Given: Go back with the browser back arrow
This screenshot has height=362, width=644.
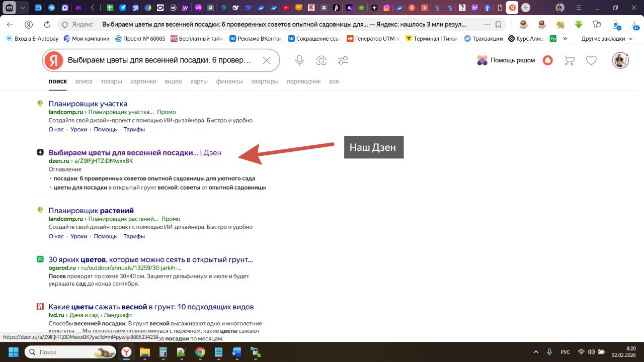Looking at the screenshot, I should point(10,24).
